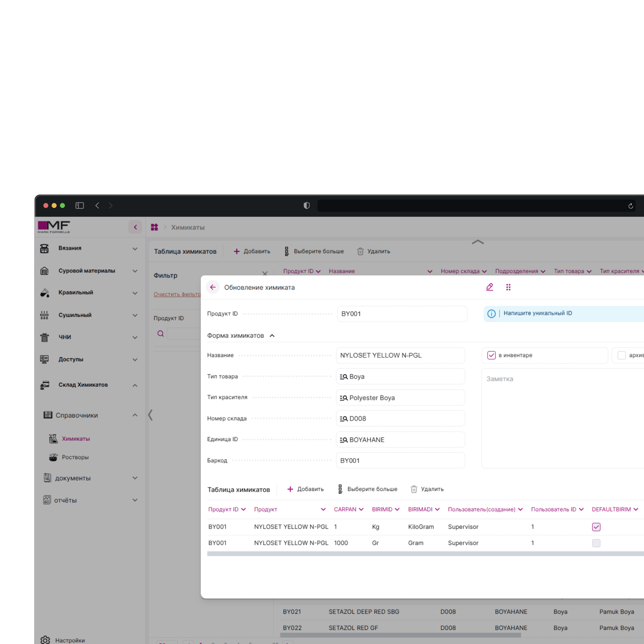Image resolution: width=644 pixels, height=644 pixels.
Task: Click Выберите больше in the dialog table toolbar
Action: (x=367, y=489)
